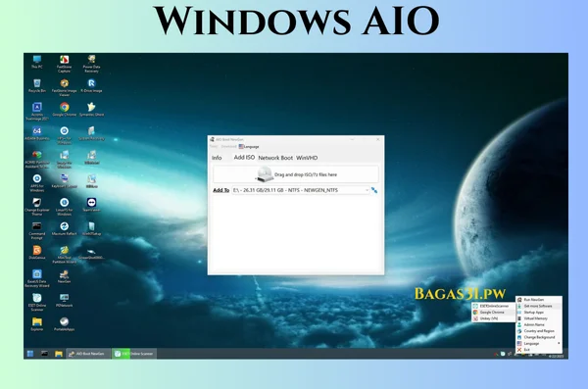Open TeamViewer desktop icon
This screenshot has height=389, width=588.
tap(91, 205)
